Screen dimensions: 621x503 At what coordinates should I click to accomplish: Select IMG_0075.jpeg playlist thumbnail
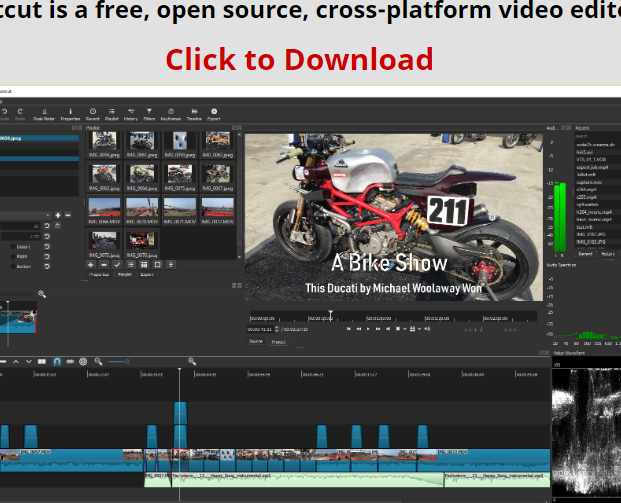(179, 176)
